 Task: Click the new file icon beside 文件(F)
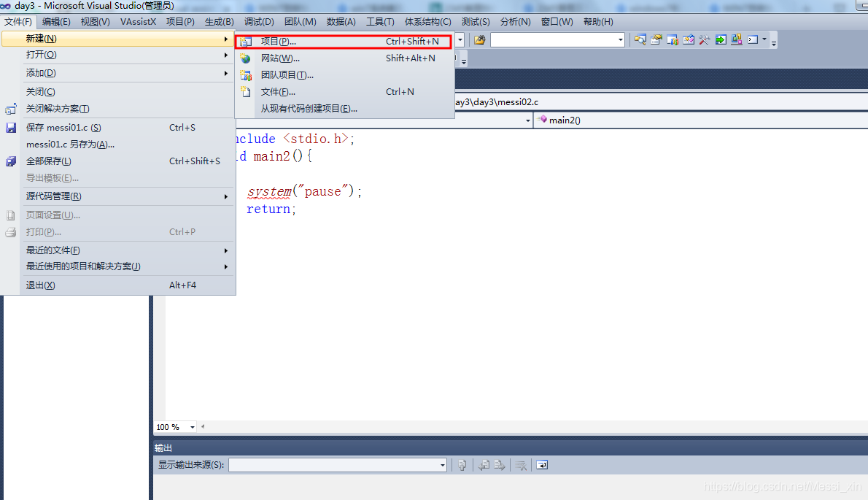(x=246, y=92)
